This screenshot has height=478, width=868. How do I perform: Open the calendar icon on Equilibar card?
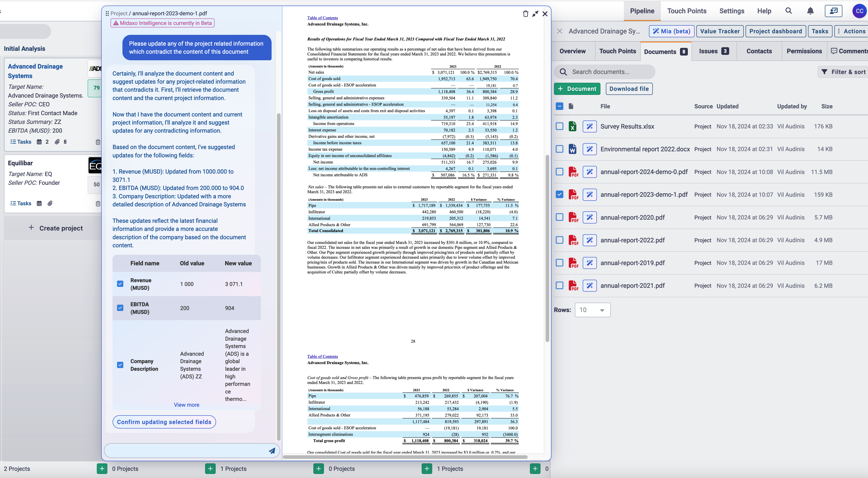(39, 203)
